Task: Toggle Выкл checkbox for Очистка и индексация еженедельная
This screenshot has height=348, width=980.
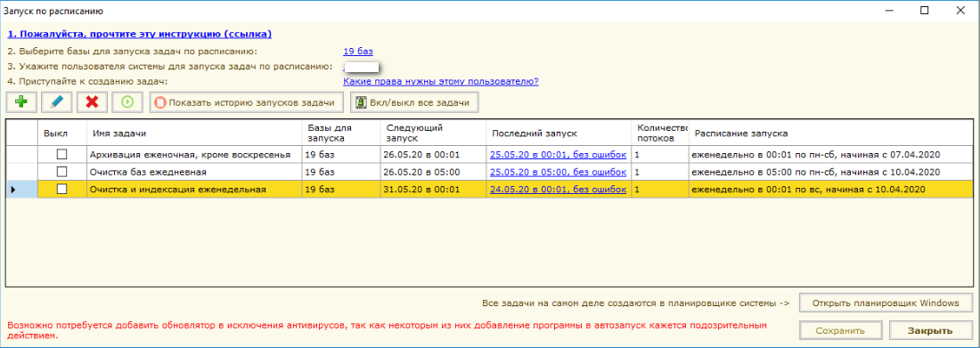Action: (x=61, y=190)
